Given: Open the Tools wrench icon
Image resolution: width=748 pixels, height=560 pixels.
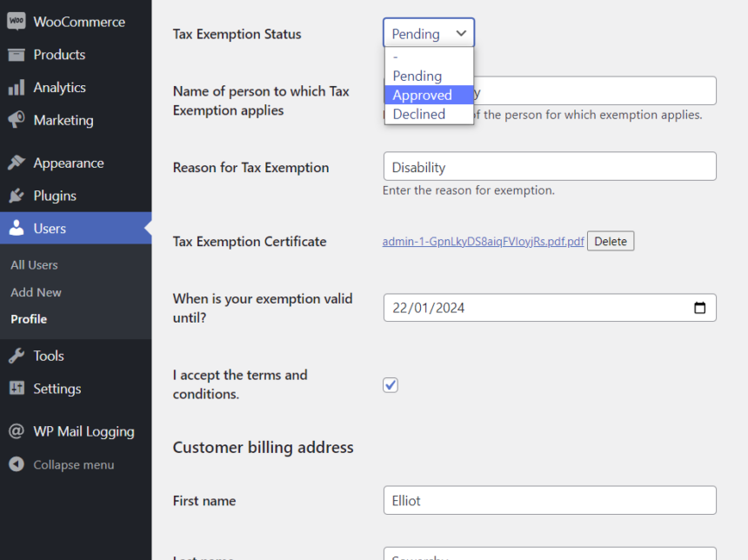Looking at the screenshot, I should tap(16, 356).
